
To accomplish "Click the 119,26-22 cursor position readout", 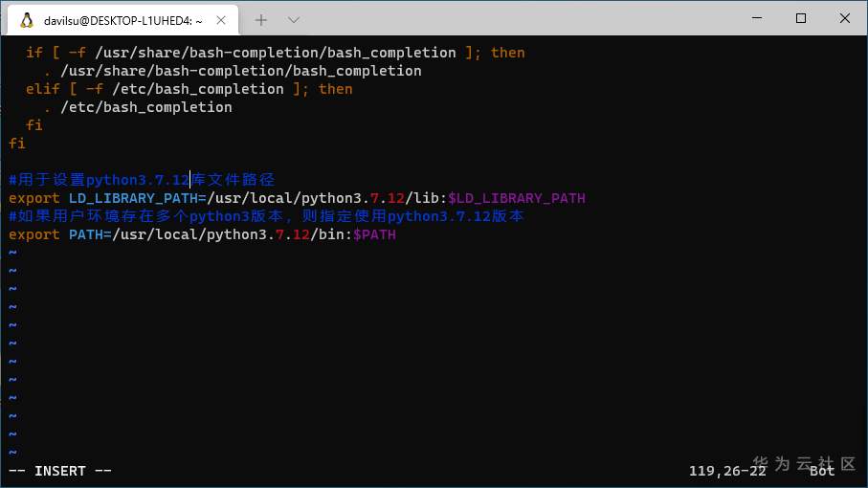I will pyautogui.click(x=727, y=471).
